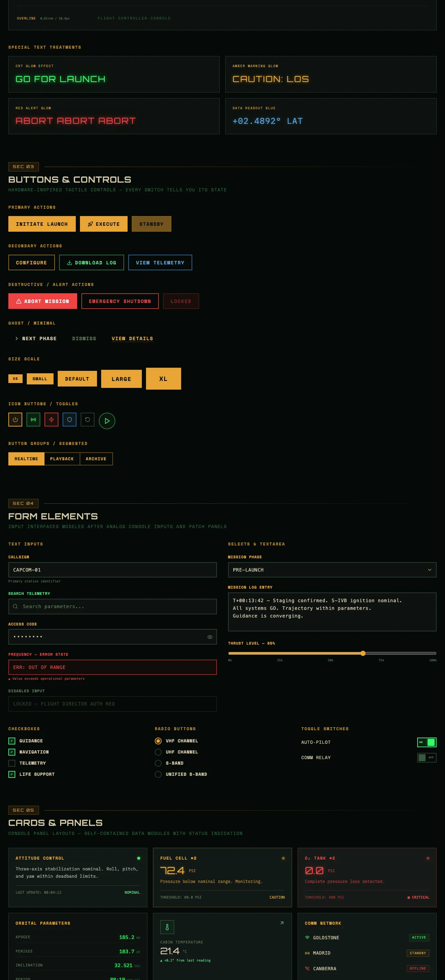Uncheck the Navigation checkbox

12,752
